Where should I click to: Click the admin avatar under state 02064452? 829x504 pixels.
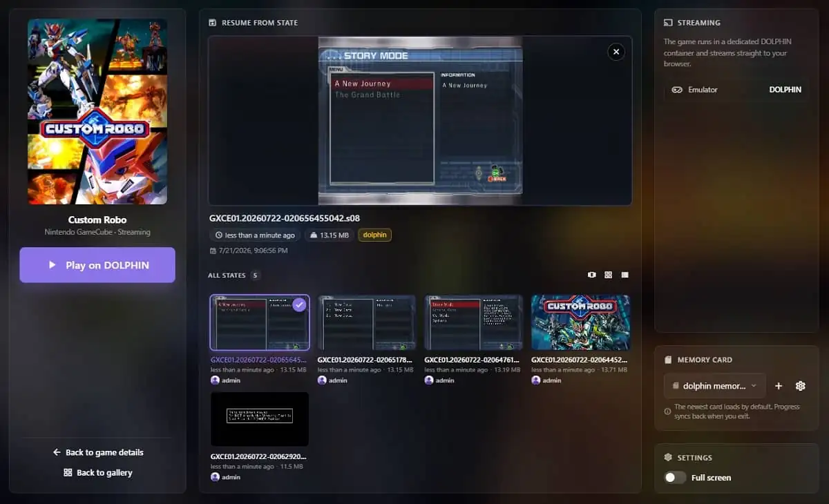535,380
